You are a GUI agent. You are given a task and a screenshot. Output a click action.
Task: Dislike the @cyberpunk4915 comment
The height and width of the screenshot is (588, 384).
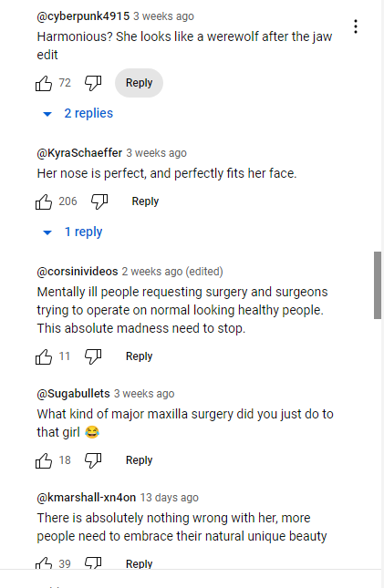point(93,83)
